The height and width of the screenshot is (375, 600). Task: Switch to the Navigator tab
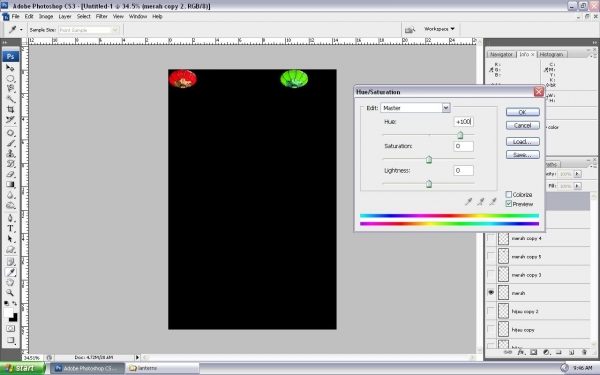[x=501, y=54]
